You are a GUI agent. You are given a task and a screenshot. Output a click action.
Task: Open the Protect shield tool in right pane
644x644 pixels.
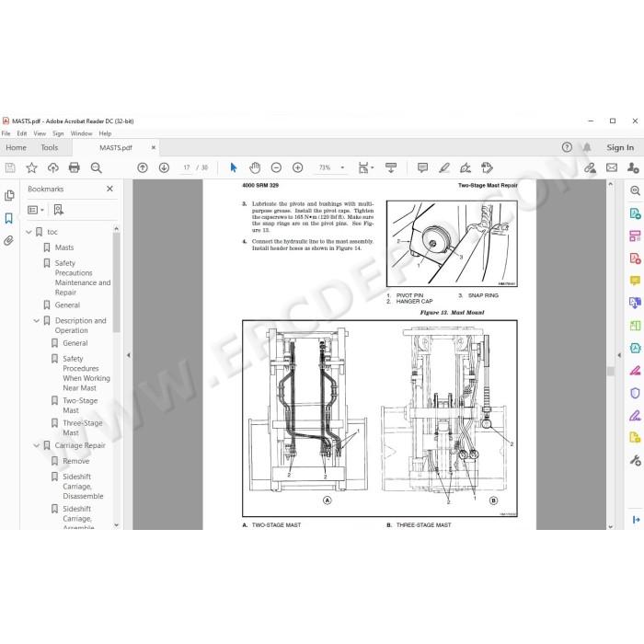pos(635,393)
